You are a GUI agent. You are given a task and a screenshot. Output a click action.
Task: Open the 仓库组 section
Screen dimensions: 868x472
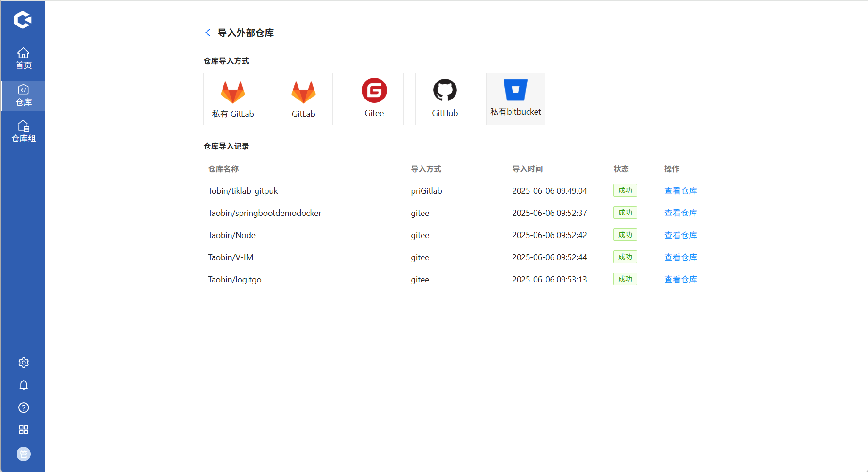point(23,131)
